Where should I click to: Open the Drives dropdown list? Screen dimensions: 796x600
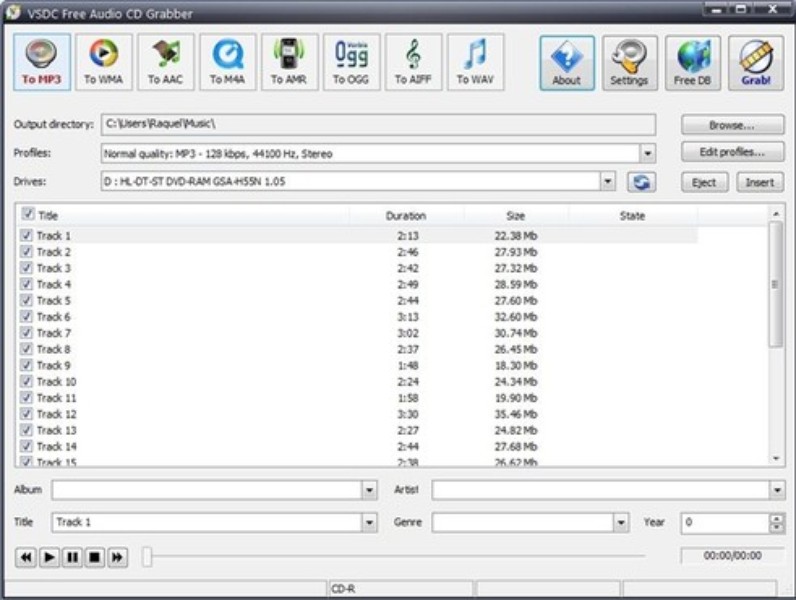coord(608,182)
